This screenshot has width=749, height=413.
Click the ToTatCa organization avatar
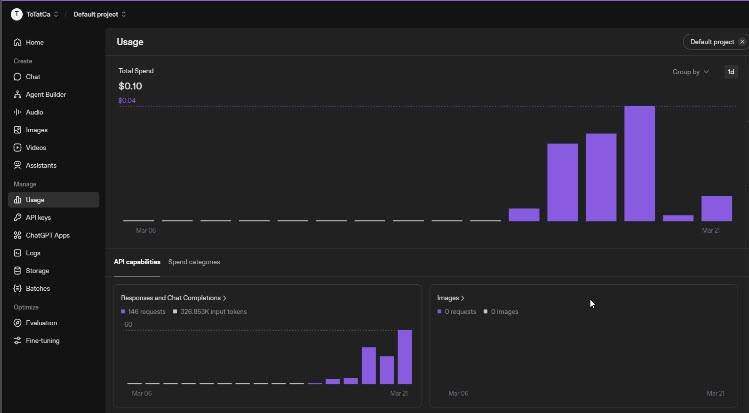(x=16, y=14)
